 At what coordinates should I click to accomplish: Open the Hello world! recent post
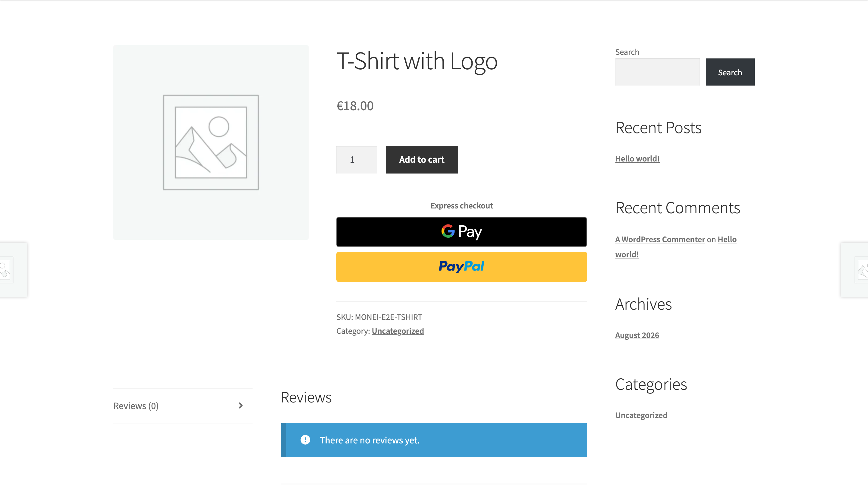(x=637, y=159)
